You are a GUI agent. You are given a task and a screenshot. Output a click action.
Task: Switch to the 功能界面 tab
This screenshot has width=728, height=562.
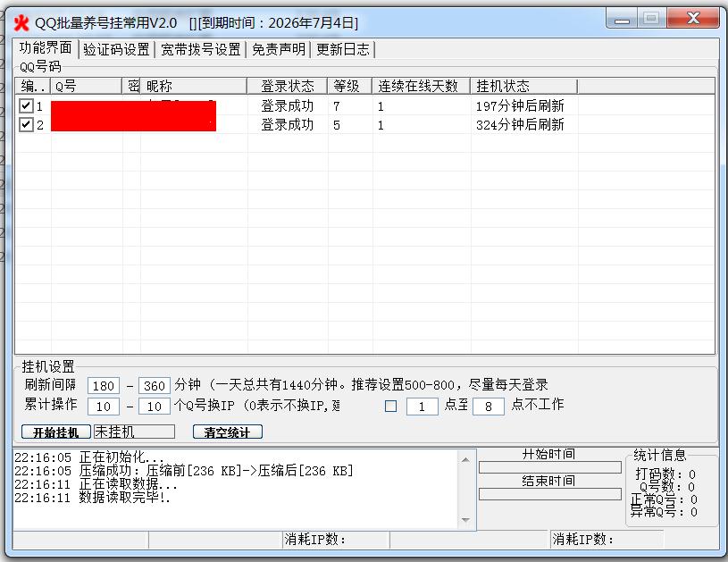click(x=46, y=48)
